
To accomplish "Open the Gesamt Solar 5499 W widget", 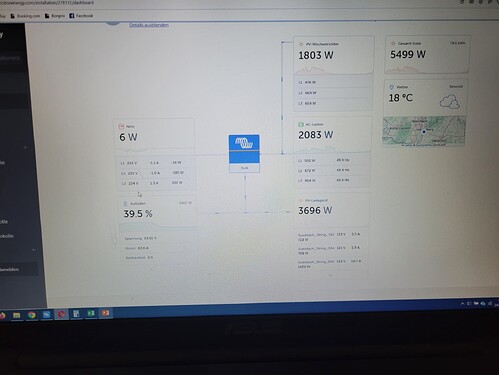I will [427, 54].
